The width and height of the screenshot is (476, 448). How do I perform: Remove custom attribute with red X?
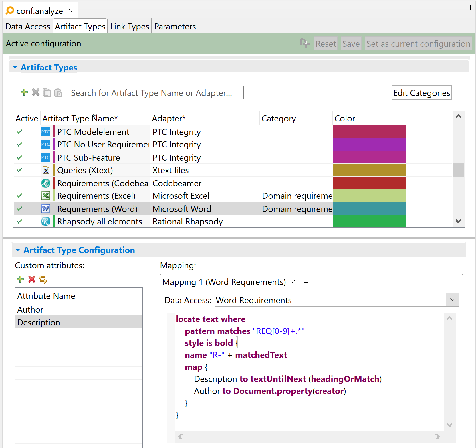pyautogui.click(x=32, y=279)
